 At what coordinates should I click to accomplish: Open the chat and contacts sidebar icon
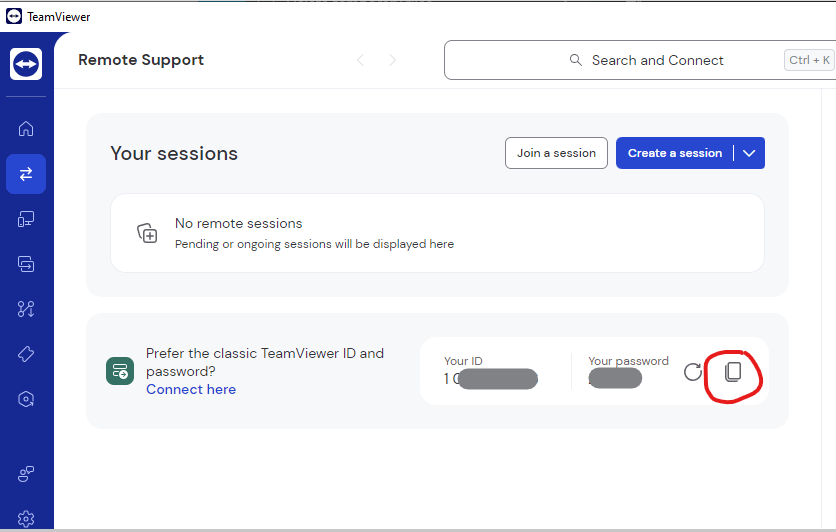26,473
